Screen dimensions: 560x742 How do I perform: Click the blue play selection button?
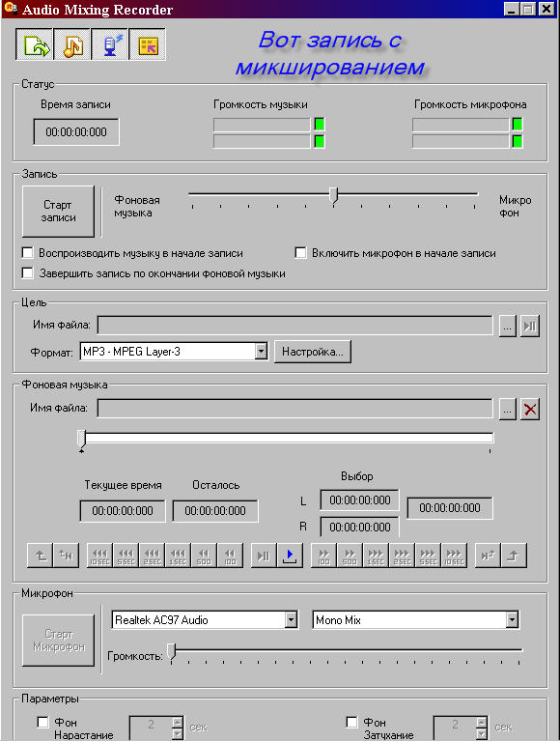[290, 556]
